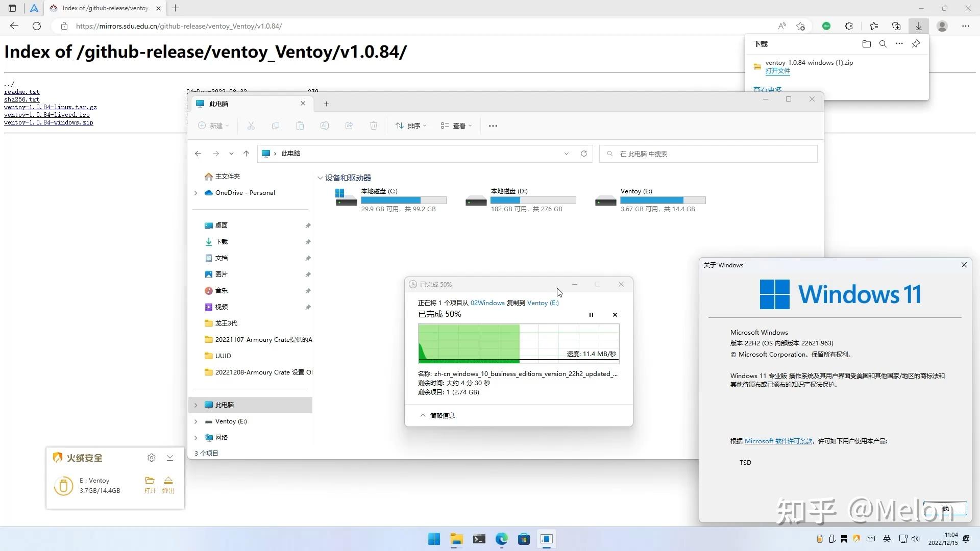980x551 pixels.
Task: Open the 排序 sort dropdown
Action: tap(411, 126)
